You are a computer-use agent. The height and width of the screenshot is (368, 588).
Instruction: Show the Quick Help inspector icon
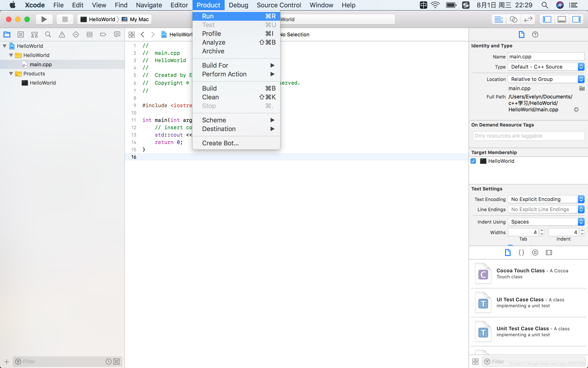pos(535,34)
